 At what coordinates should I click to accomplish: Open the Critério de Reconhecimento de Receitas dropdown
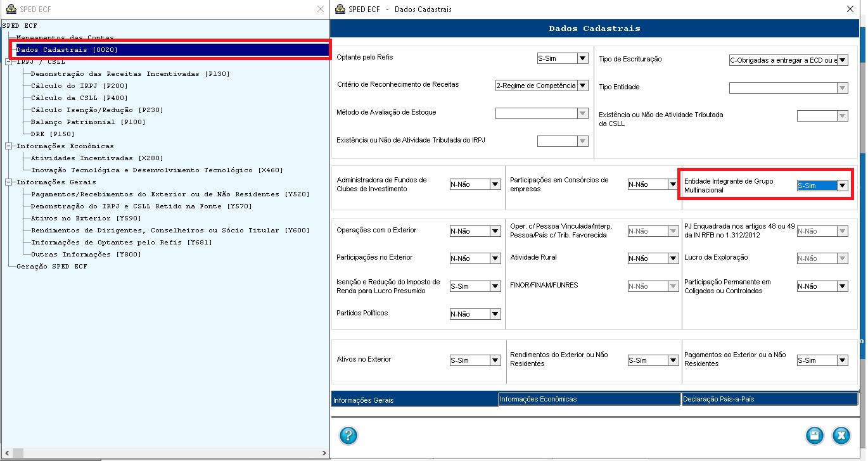click(583, 85)
